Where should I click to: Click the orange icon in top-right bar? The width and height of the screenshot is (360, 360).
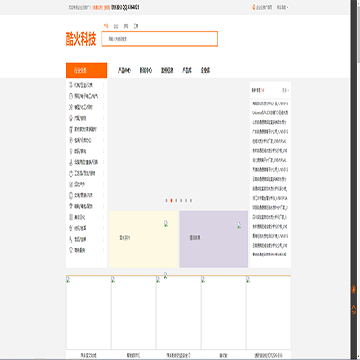253,7
